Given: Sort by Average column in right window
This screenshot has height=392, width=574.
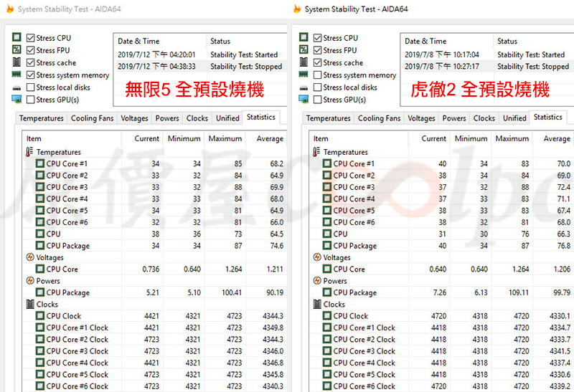Looking at the screenshot, I should point(553,138).
